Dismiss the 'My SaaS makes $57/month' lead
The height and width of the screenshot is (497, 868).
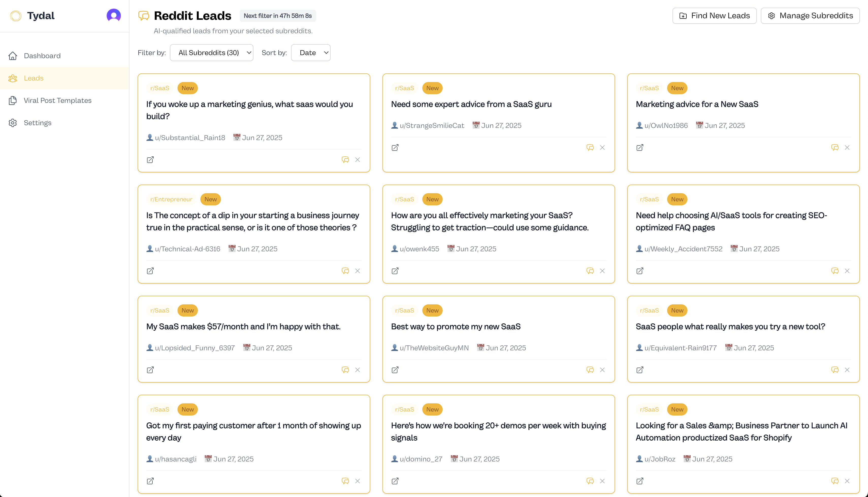click(x=358, y=370)
